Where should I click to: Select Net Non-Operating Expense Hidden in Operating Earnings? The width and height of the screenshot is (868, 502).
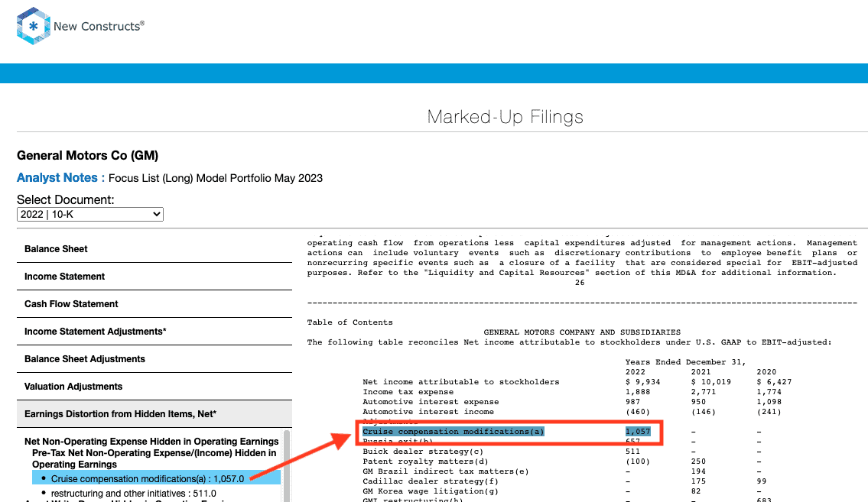click(151, 441)
